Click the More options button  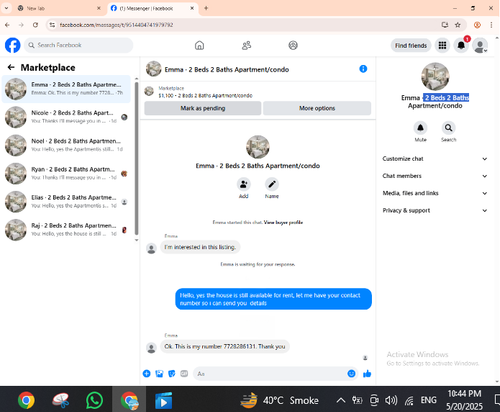coord(317,108)
